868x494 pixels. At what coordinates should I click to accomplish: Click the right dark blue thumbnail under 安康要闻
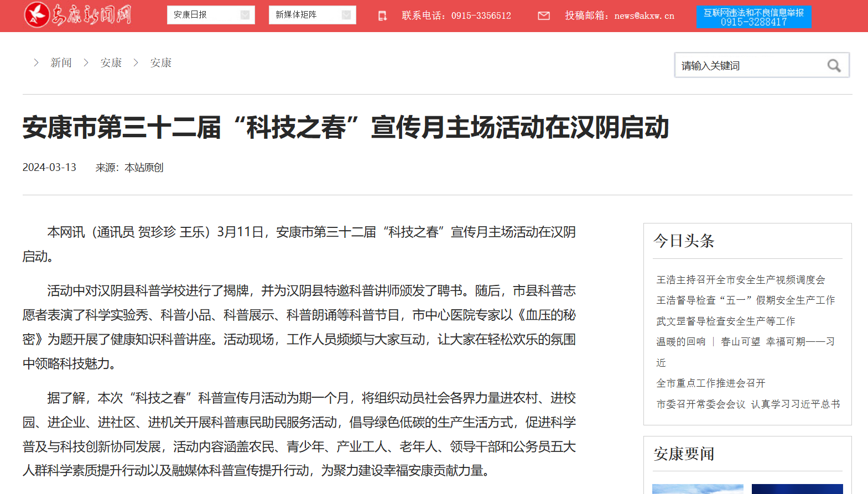click(797, 489)
